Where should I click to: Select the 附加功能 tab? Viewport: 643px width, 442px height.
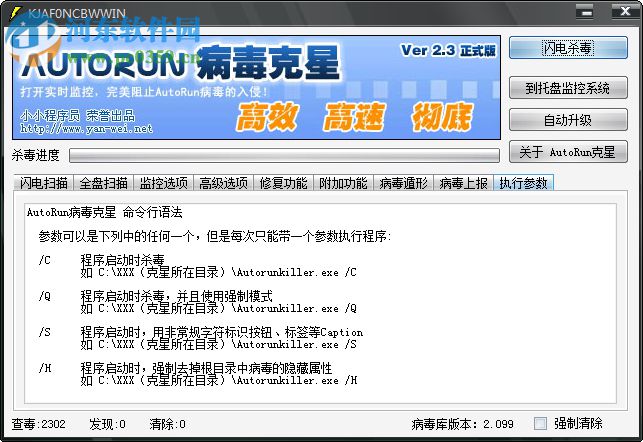[x=343, y=183]
